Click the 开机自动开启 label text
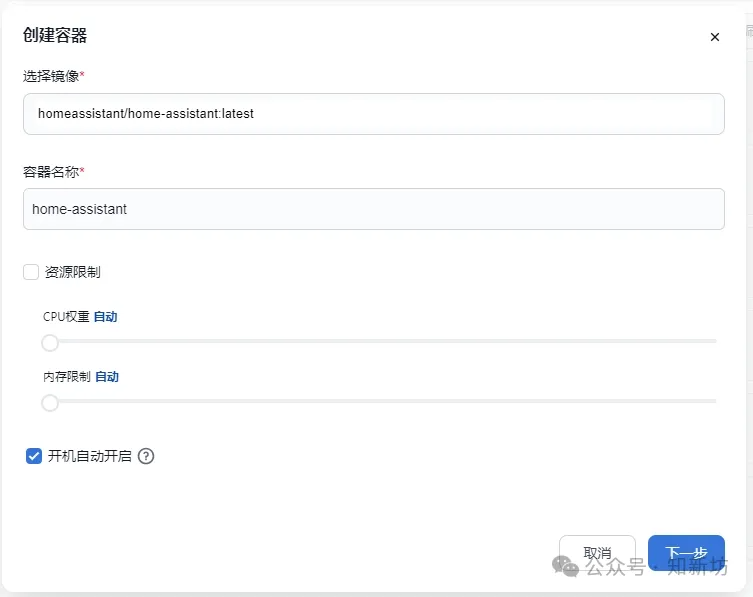 (90, 456)
